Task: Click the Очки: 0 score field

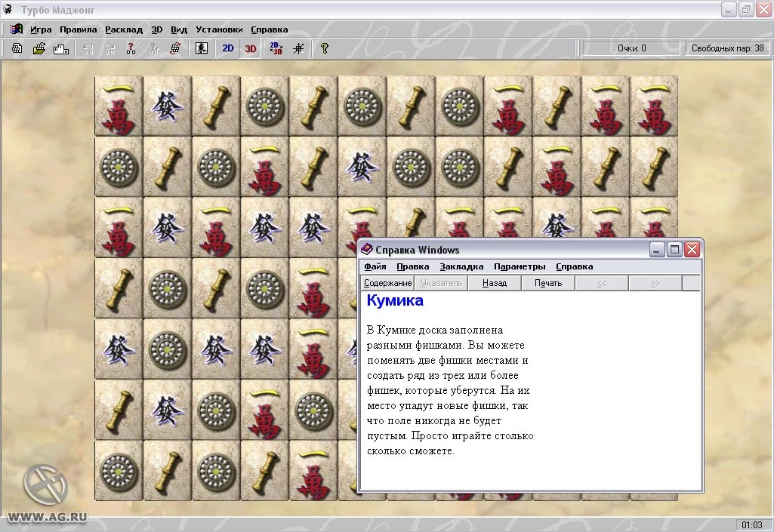Action: (631, 48)
